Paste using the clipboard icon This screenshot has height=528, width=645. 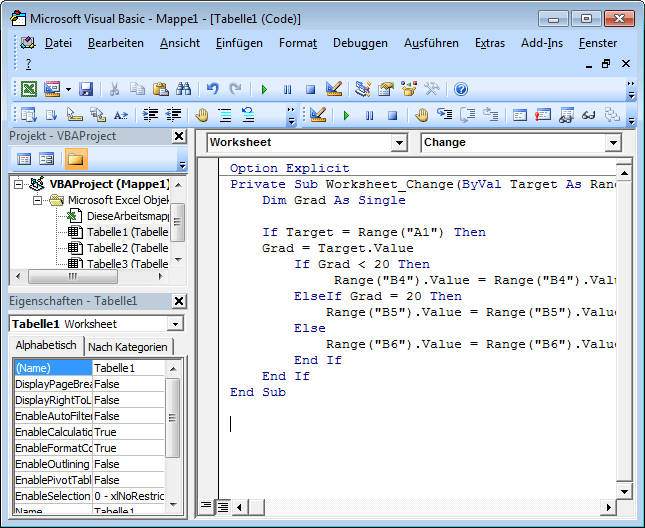pos(160,89)
